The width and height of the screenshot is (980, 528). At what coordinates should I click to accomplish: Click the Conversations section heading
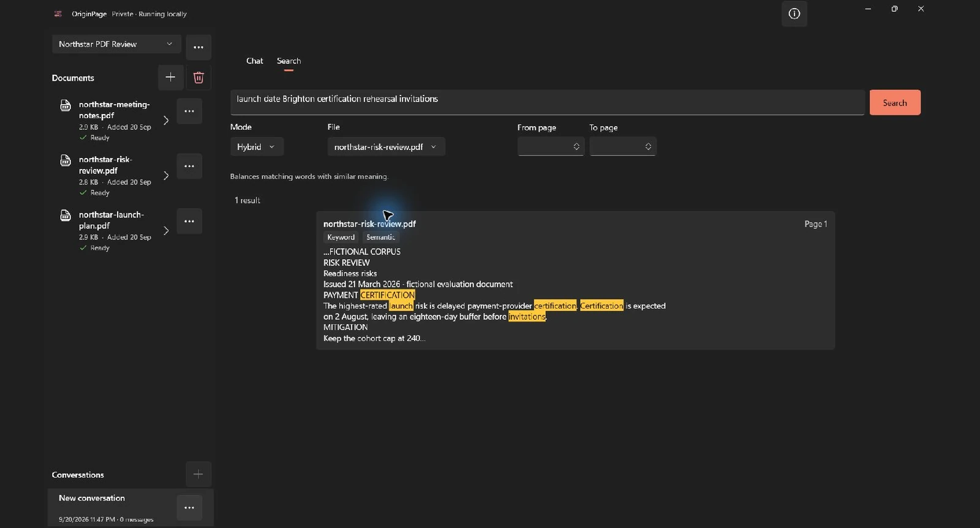tap(78, 475)
